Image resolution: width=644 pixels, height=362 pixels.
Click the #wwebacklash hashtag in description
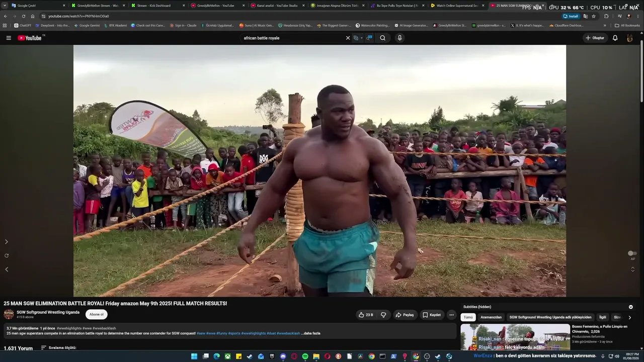pos(288,333)
